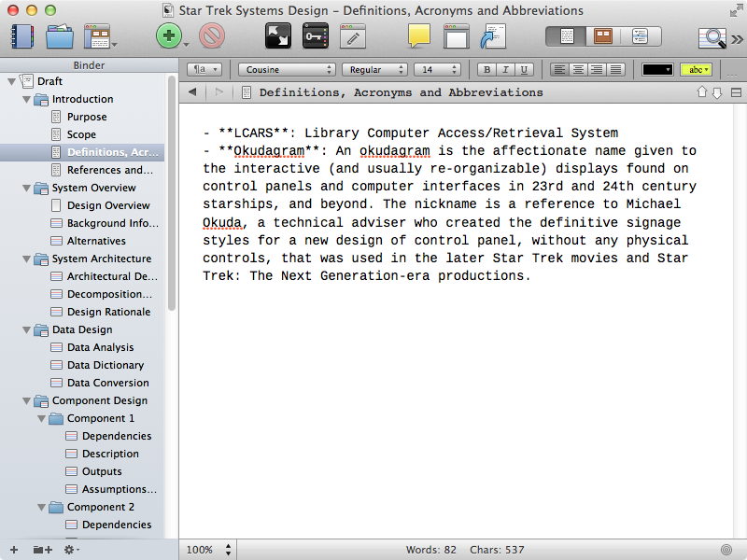This screenshot has height=560, width=747.
Task: Add new text item in binder footer
Action: pos(14,550)
